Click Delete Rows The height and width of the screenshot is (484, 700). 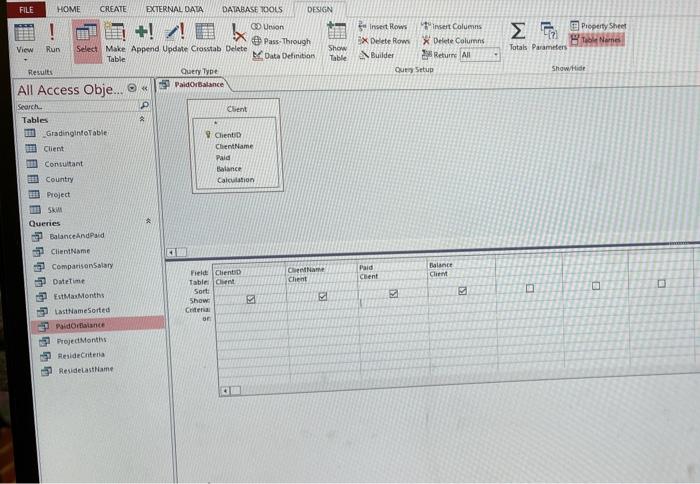click(384, 41)
